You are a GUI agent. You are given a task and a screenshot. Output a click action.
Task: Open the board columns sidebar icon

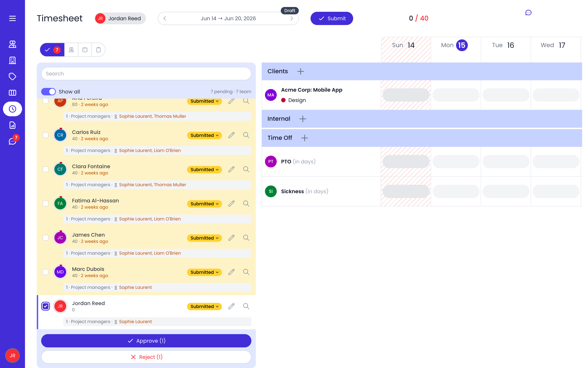pos(12,93)
